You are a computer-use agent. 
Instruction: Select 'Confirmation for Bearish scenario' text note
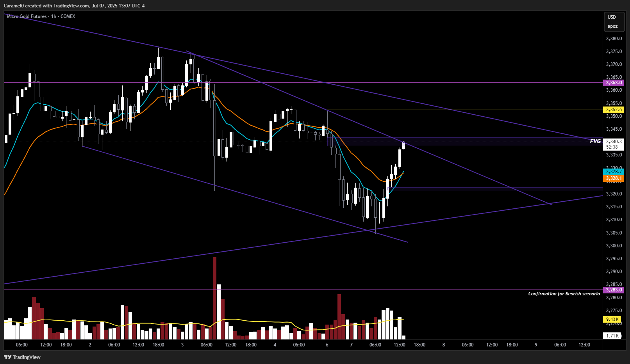[x=564, y=294]
